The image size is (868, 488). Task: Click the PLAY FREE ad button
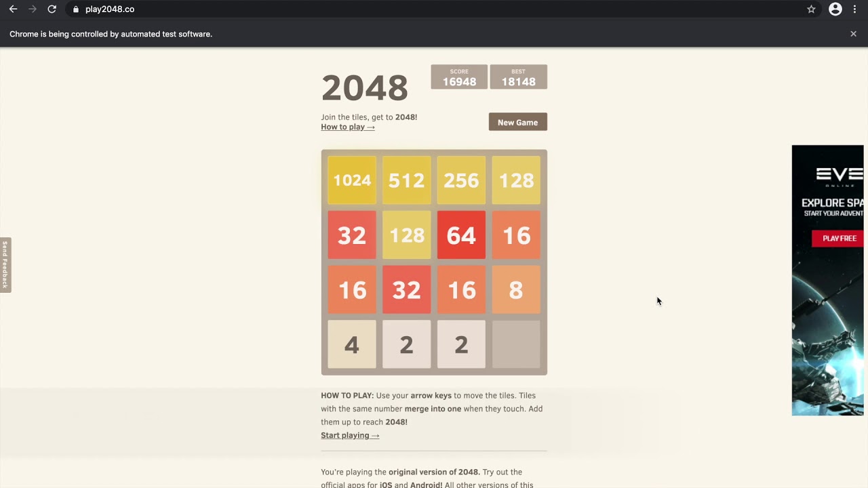coord(838,239)
